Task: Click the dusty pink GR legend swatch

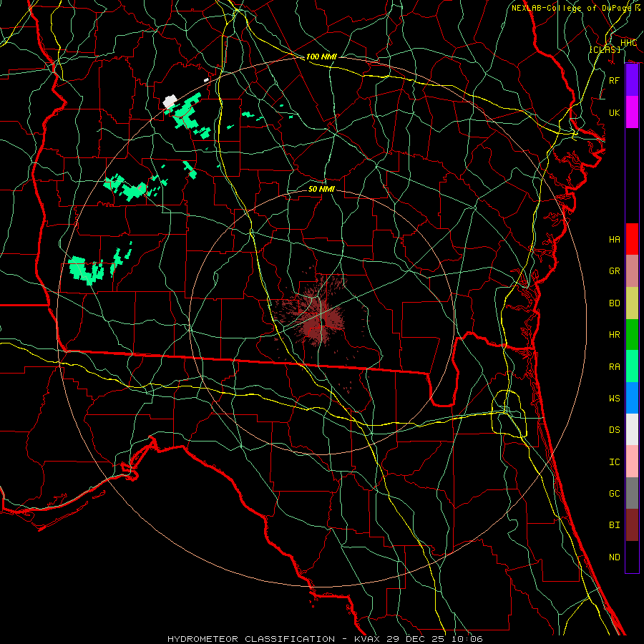Action: point(632,271)
